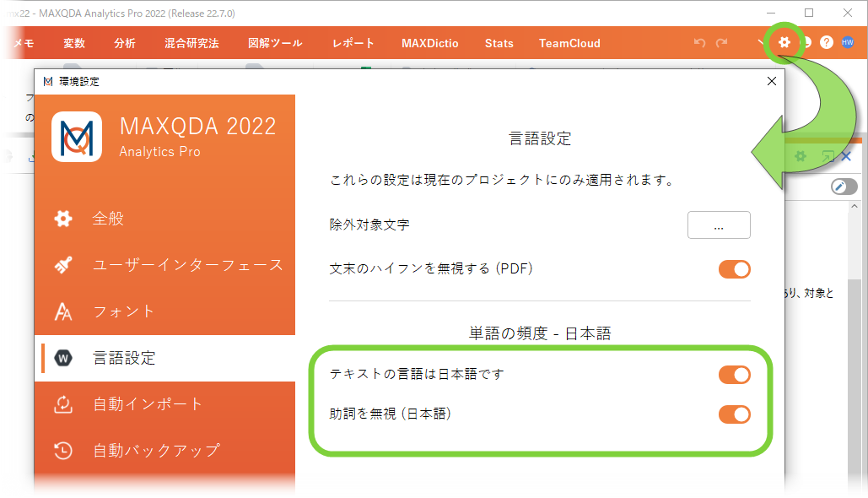The image size is (868, 498).
Task: Select the ユーザーインターフェース settings category
Action: coord(164,265)
